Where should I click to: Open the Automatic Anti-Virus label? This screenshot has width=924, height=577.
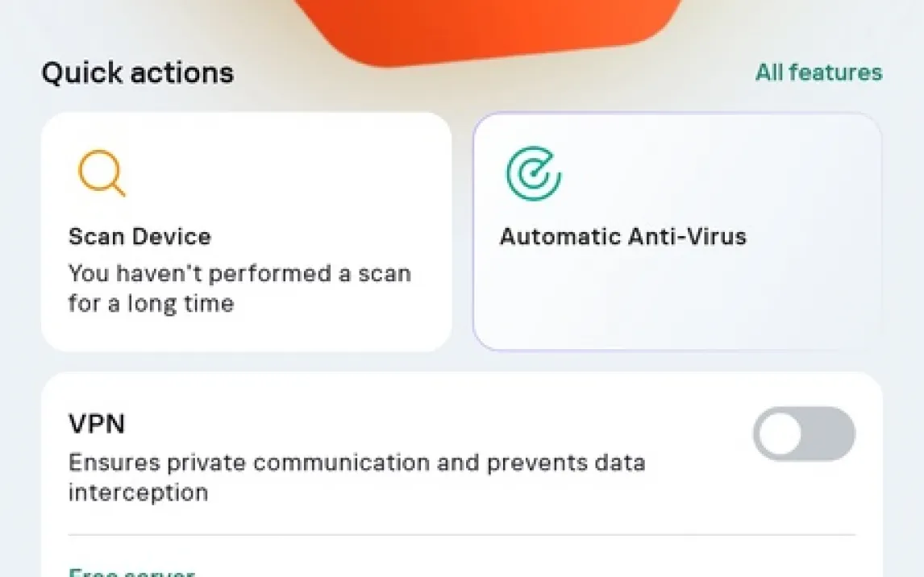pyautogui.click(x=622, y=237)
